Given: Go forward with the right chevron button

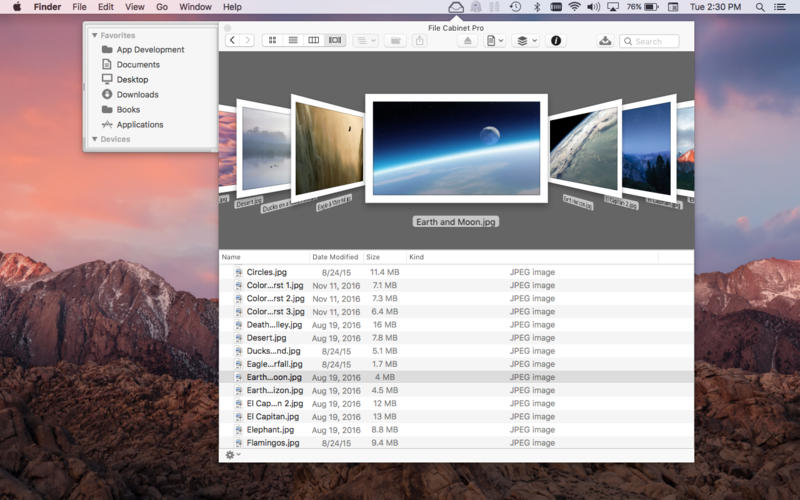Looking at the screenshot, I should click(247, 40).
